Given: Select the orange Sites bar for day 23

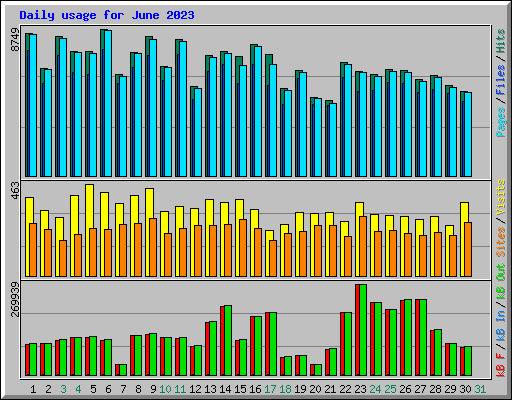Looking at the screenshot, I should coord(363,246).
